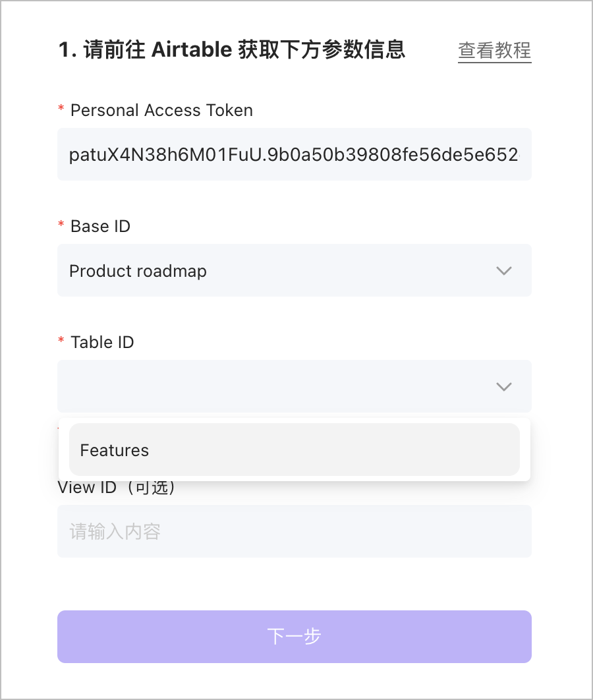Collapse Table ID list via its chevron arrow
Image resolution: width=593 pixels, height=700 pixels.
[504, 386]
